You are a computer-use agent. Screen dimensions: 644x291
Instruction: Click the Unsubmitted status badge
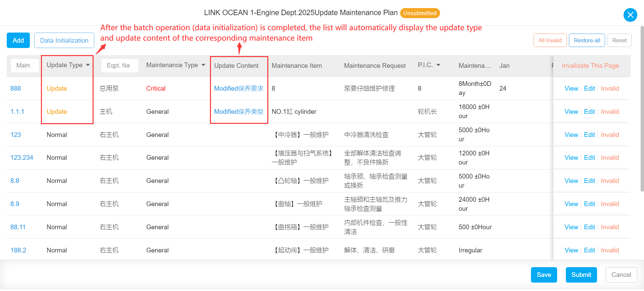pyautogui.click(x=420, y=13)
